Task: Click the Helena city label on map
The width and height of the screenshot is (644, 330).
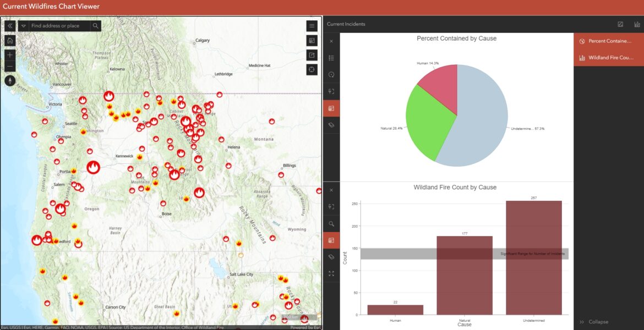Action: (x=234, y=147)
